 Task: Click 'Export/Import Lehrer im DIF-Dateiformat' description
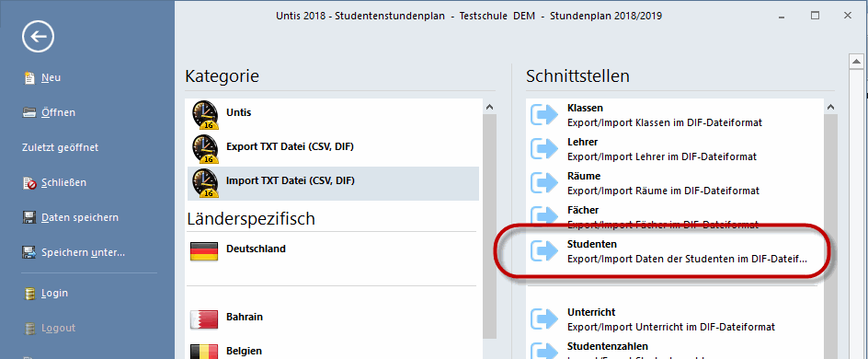pos(662,156)
